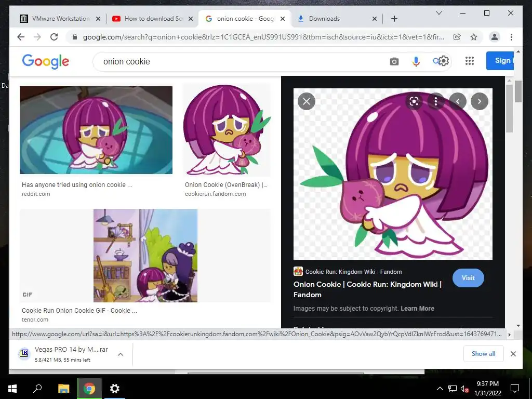Open 'Has anyone tried using onion cookie' result
Viewport: 532px width, 399px height.
(x=77, y=185)
